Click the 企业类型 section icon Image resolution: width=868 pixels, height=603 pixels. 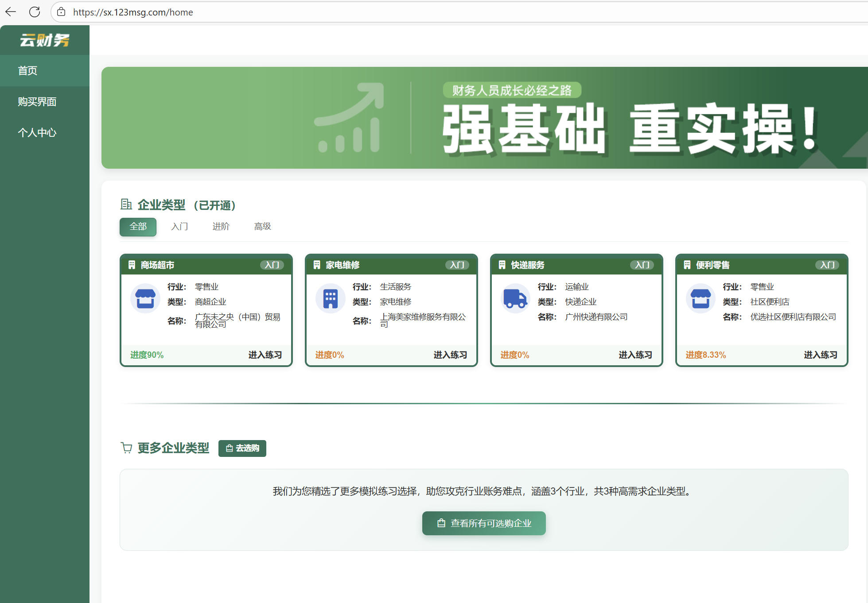[x=126, y=204]
